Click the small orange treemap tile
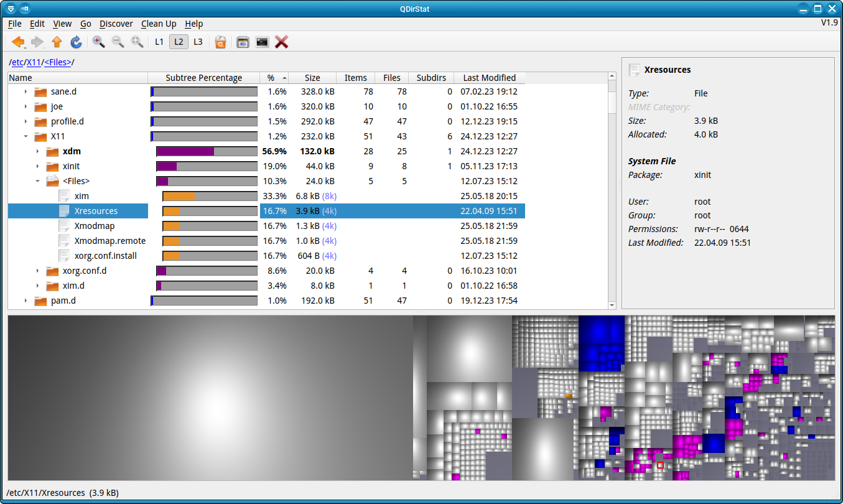843x504 pixels. [x=569, y=396]
